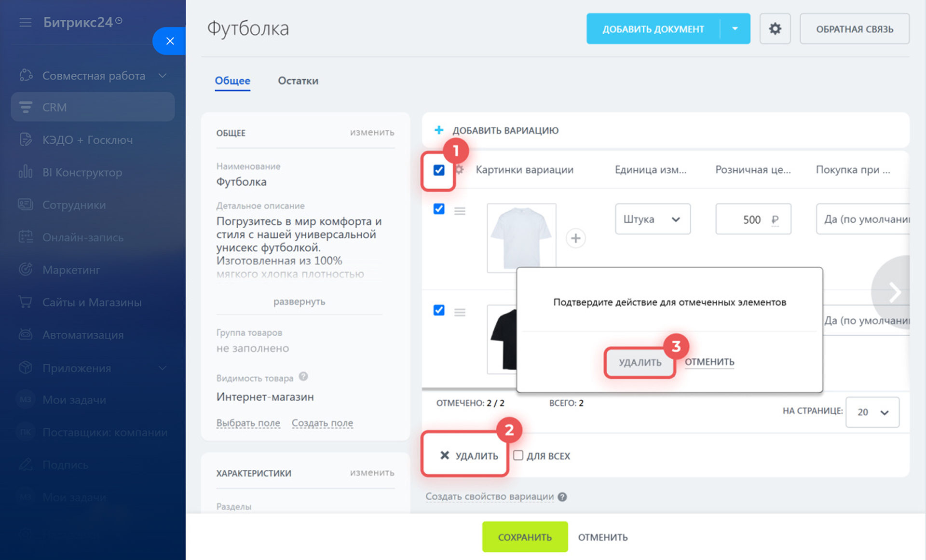Uncheck the white t-shirt variation checkbox
This screenshot has width=926, height=560.
(439, 209)
